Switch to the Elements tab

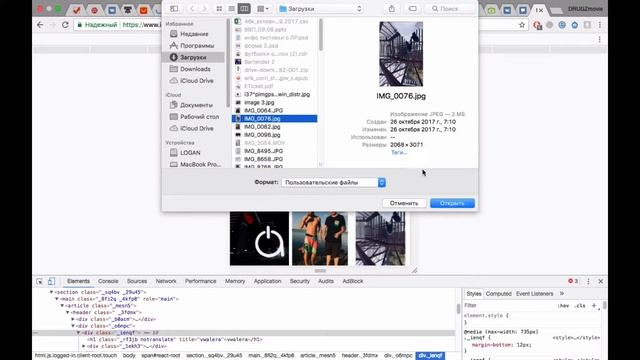coord(78,281)
